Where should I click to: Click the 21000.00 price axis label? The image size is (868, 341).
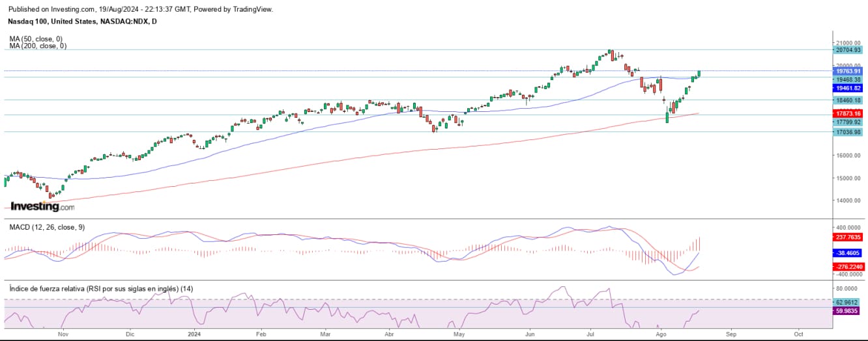coord(848,42)
